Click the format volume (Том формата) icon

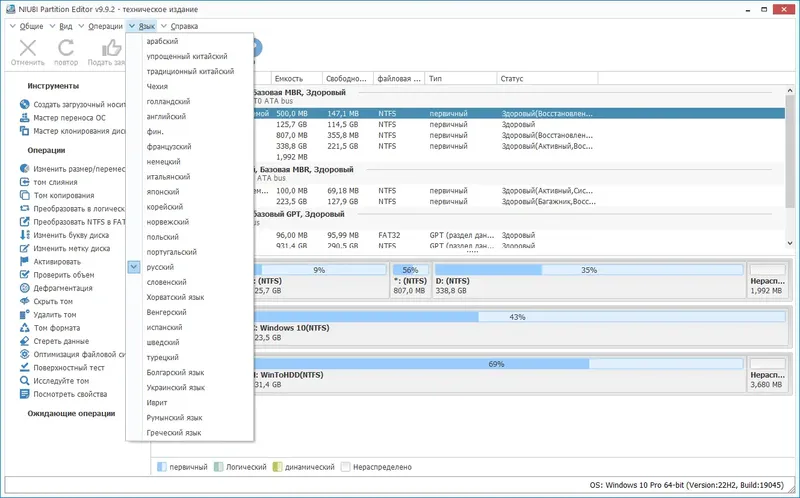[24, 328]
